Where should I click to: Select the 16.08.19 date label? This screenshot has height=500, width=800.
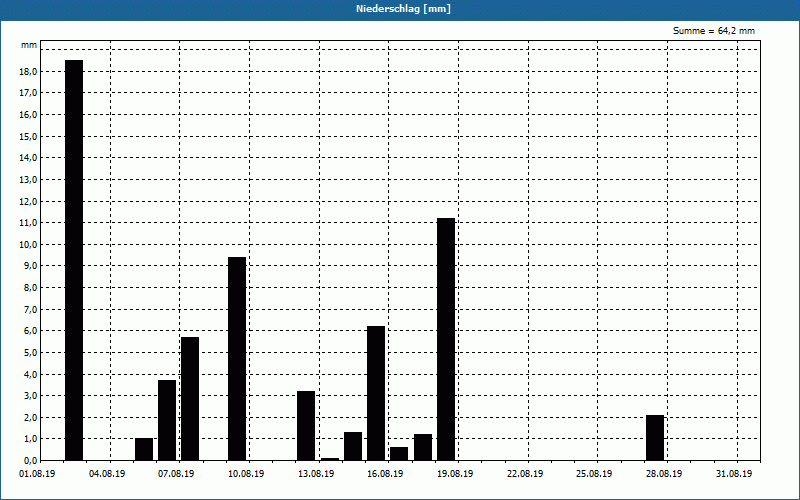point(385,474)
